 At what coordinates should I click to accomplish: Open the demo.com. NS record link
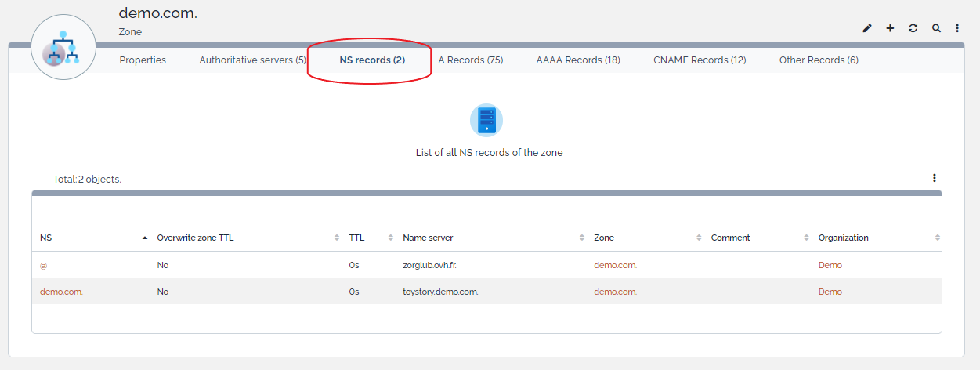point(61,292)
